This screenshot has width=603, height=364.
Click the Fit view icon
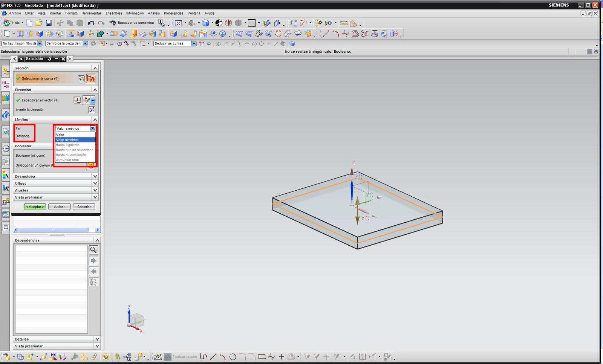pos(179,23)
